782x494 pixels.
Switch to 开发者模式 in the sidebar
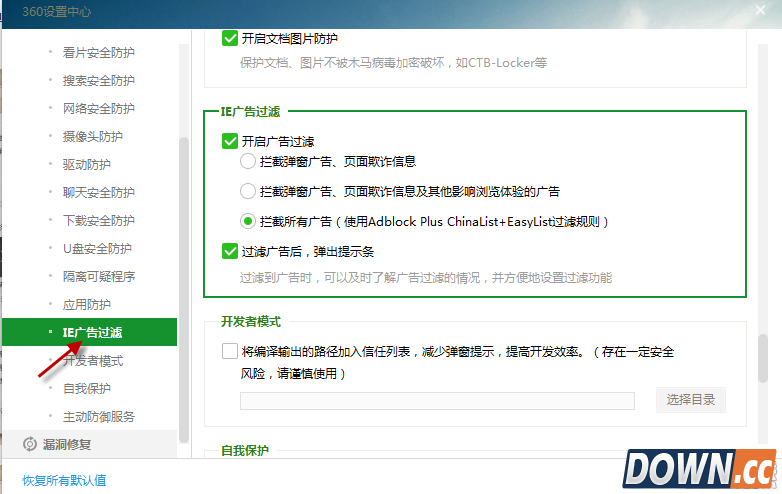click(x=92, y=360)
